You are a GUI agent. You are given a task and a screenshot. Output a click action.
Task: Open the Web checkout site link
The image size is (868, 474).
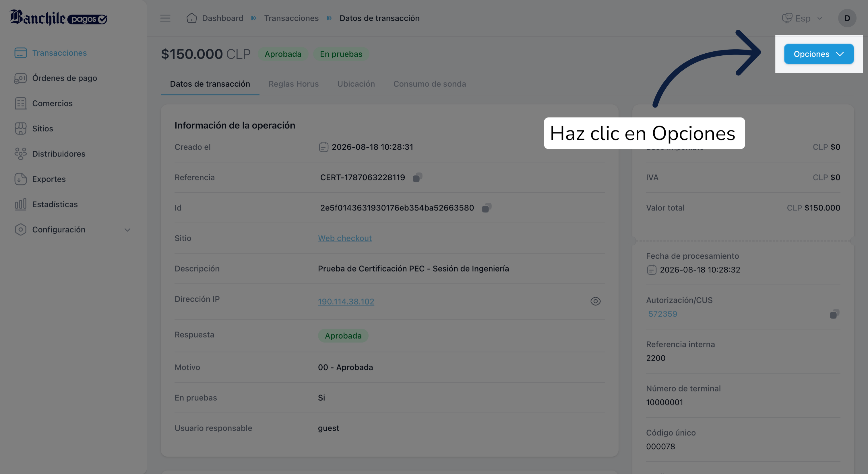click(345, 238)
